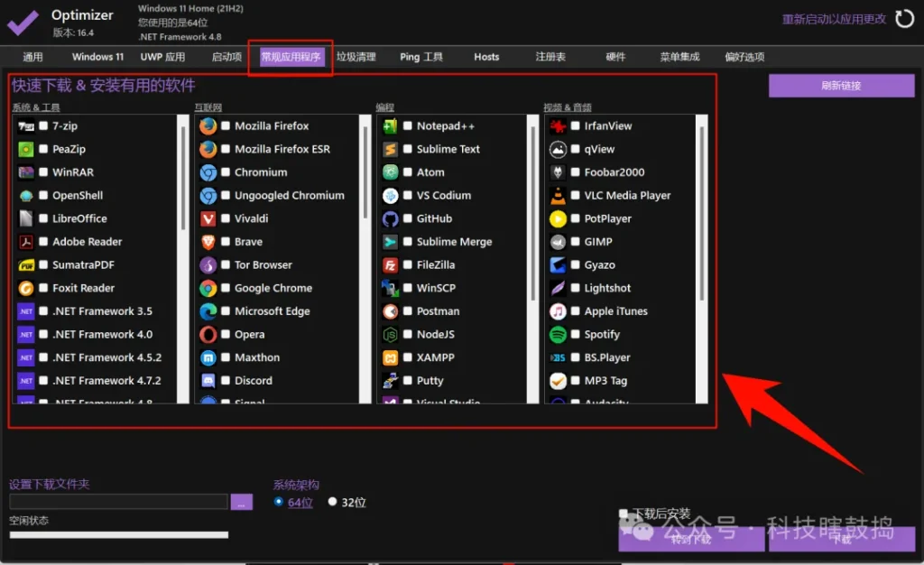The height and width of the screenshot is (565, 924).
Task: Click the IrfanView label
Action: tap(608, 126)
